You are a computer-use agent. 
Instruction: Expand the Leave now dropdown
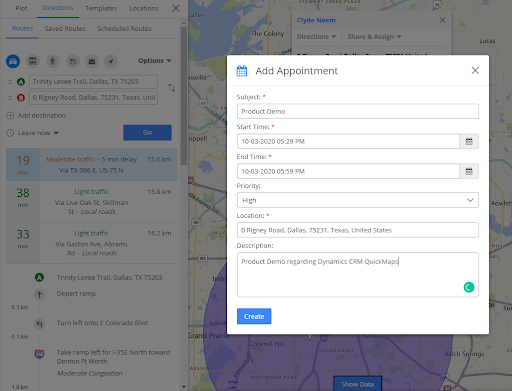pos(38,133)
